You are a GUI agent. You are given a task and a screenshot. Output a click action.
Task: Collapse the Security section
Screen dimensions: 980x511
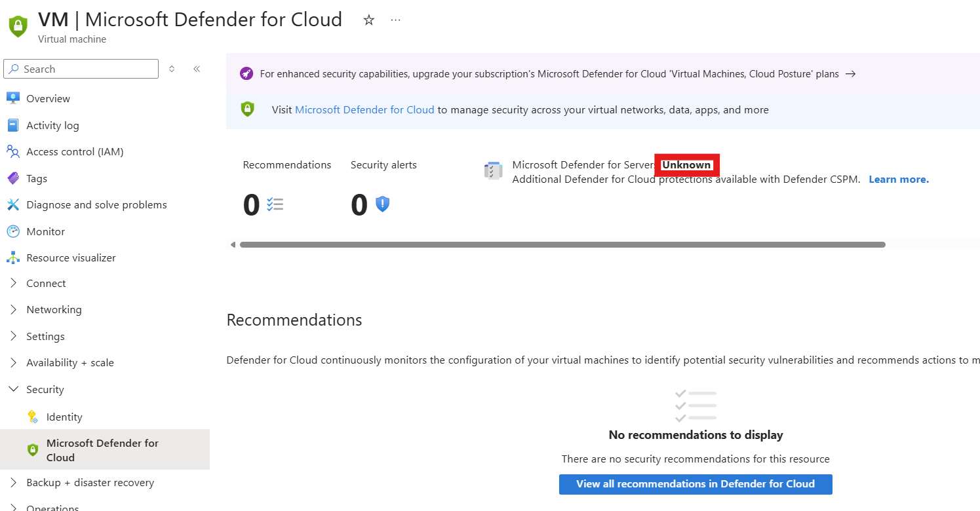14,389
